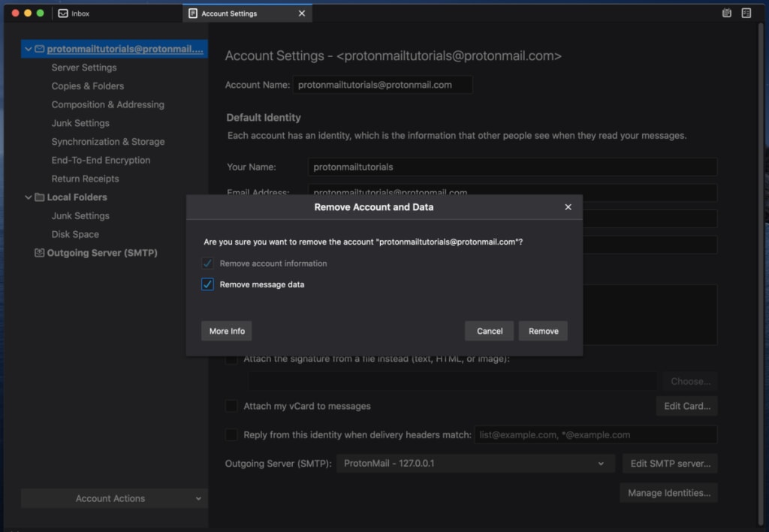The width and height of the screenshot is (769, 532).
Task: Click the Edit SMTP server button
Action: pos(670,464)
